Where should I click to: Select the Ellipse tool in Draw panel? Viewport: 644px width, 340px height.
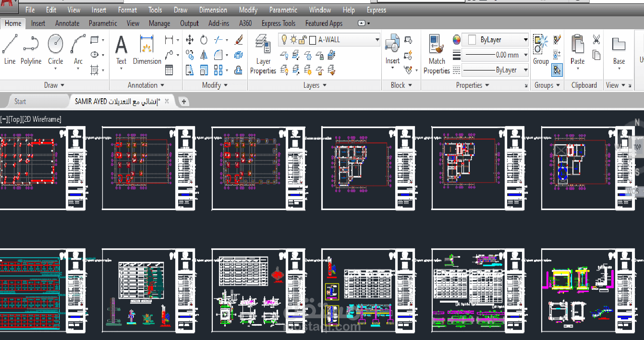click(95, 55)
